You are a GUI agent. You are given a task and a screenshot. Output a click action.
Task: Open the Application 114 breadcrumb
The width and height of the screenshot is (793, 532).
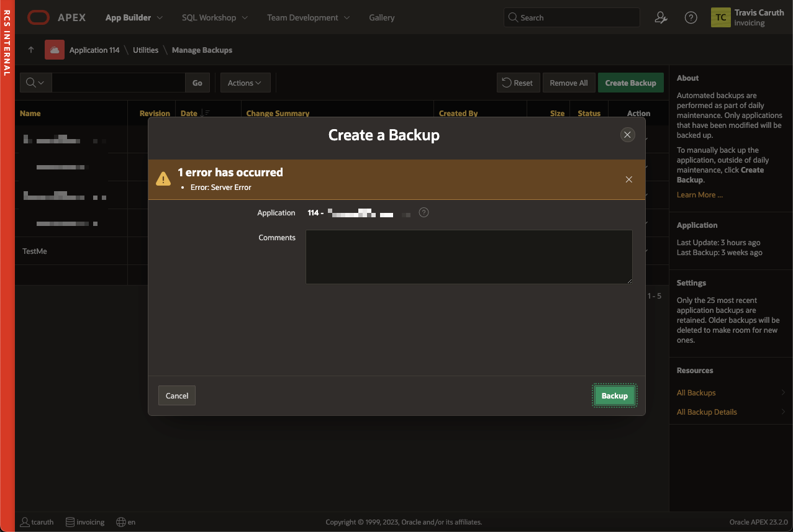(x=94, y=50)
